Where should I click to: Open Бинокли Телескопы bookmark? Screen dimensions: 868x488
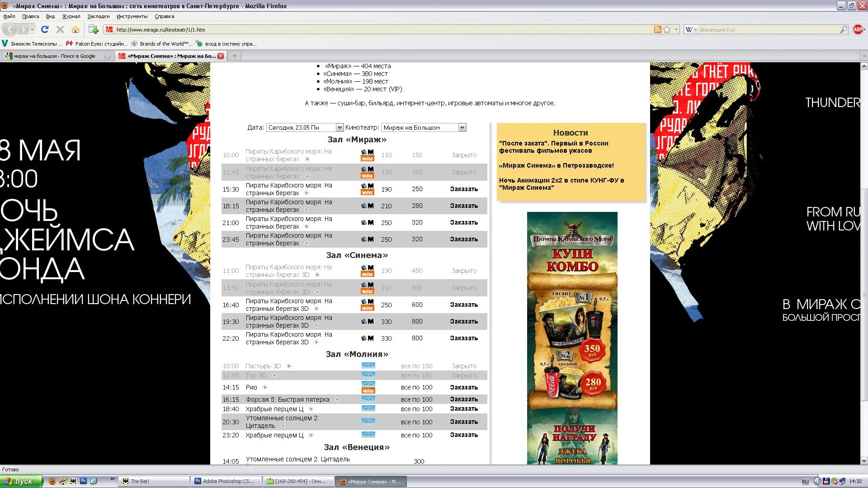pyautogui.click(x=33, y=44)
